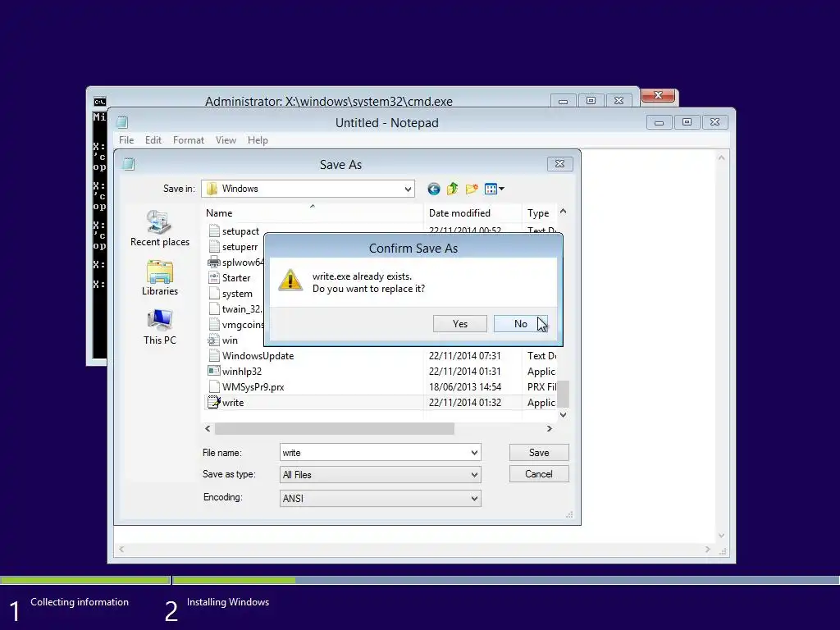Open the View Menu dropdown icon
The height and width of the screenshot is (630, 840).
494,189
